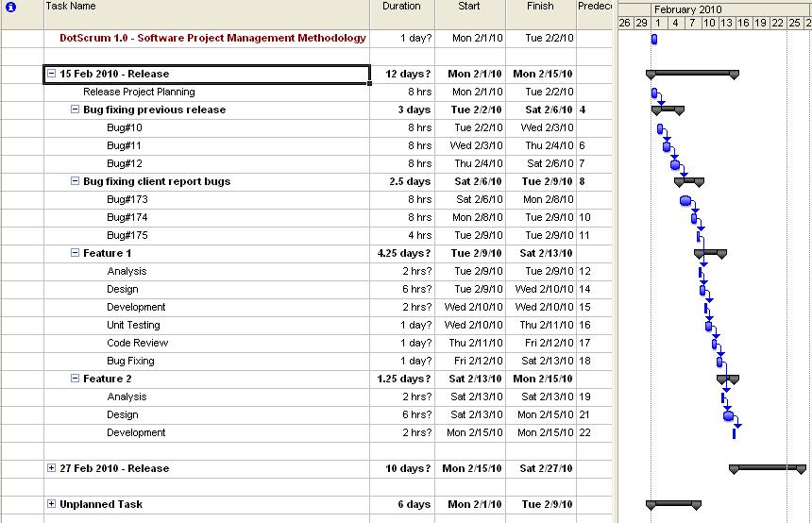Collapse Bug fixing client report bugs group
Viewport: 812px width, 523px height.
click(76, 181)
